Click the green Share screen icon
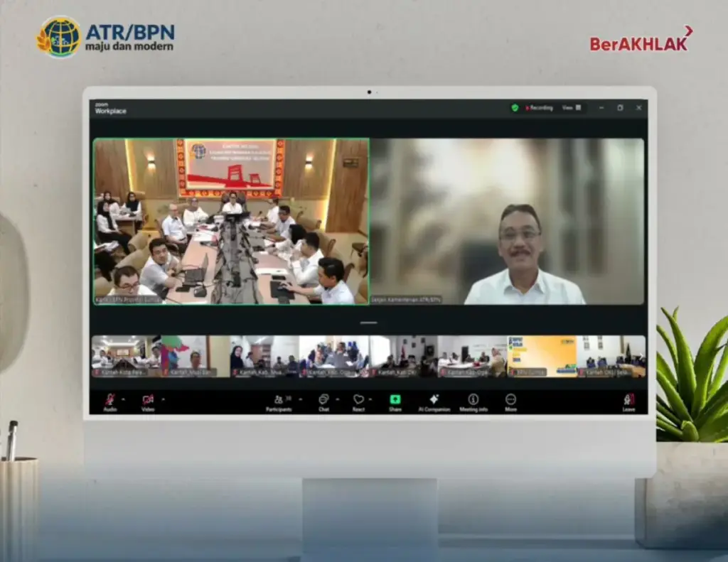The width and height of the screenshot is (728, 562). coord(395,401)
